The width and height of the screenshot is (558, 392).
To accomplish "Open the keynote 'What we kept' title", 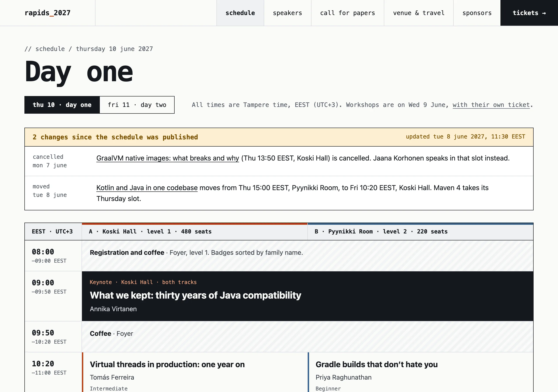I will pyautogui.click(x=195, y=295).
